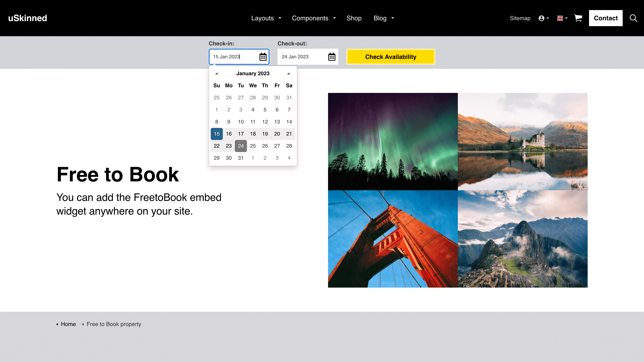The height and width of the screenshot is (362, 644).
Task: Select January 15 on the calendar
Action: coord(217,134)
